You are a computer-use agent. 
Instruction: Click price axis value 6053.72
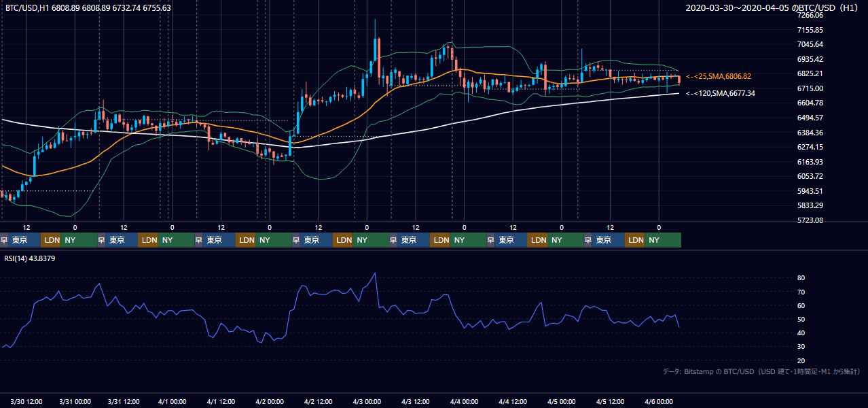[810, 176]
